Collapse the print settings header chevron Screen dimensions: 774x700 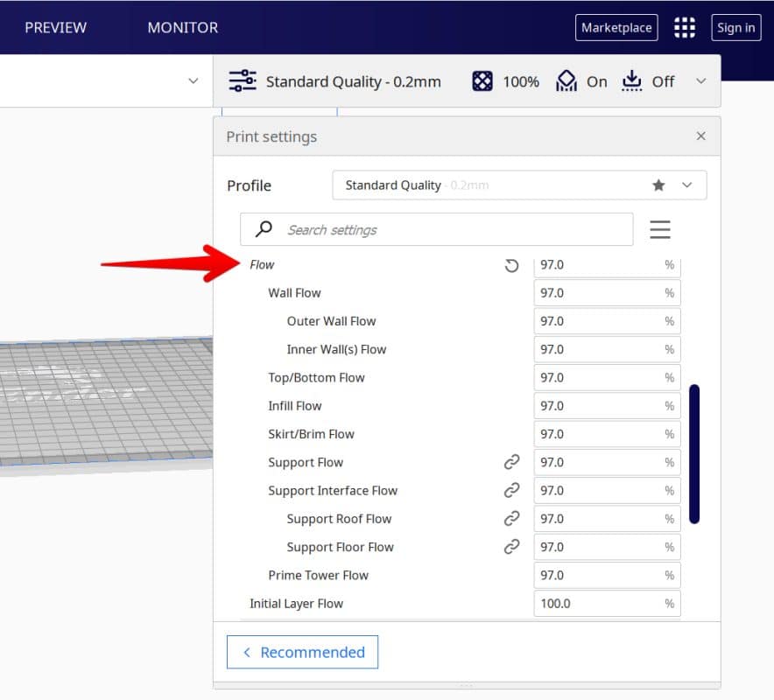tap(700, 81)
